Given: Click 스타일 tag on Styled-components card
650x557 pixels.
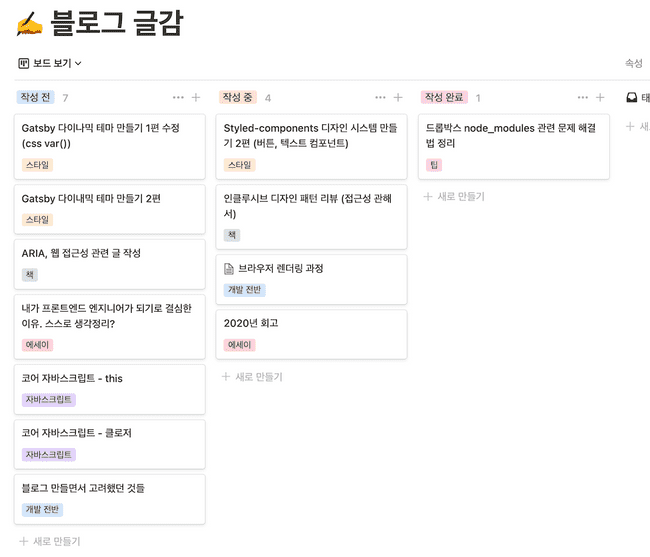Looking at the screenshot, I should 240,165.
